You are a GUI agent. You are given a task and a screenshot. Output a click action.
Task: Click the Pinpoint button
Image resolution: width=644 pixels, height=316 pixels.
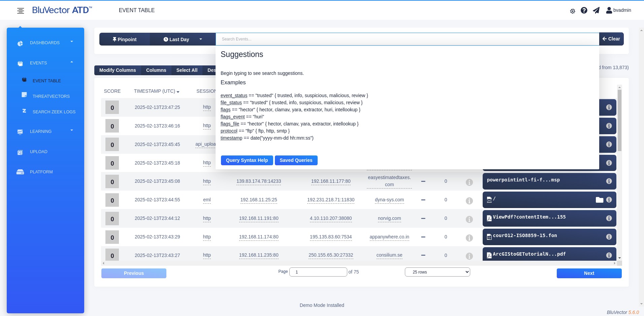click(x=125, y=39)
